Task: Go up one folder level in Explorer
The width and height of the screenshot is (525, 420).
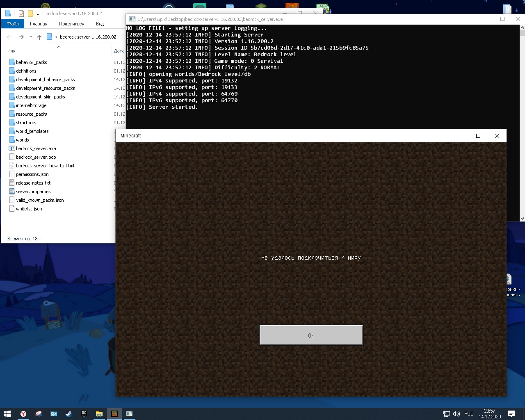Action: [39, 37]
